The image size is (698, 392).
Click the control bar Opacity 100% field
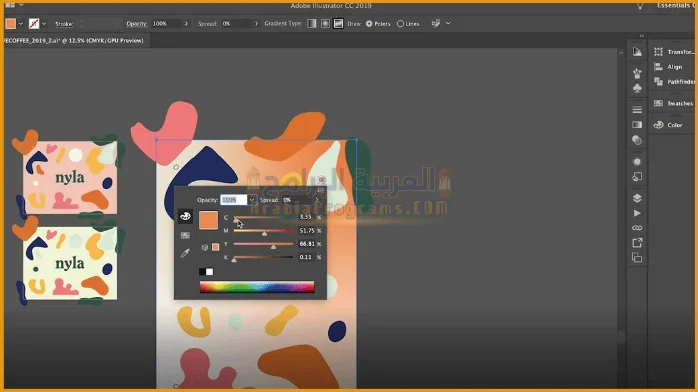(166, 24)
